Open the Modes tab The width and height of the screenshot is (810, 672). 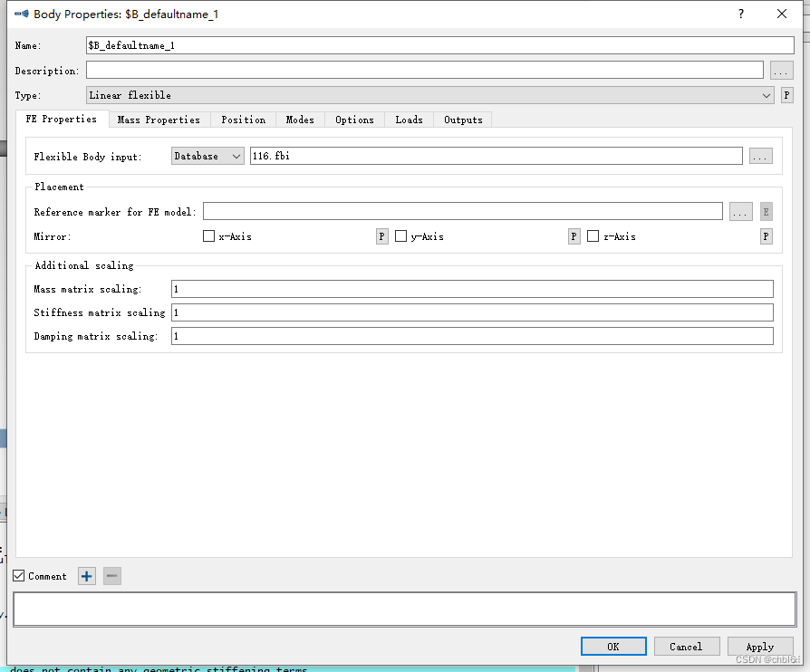(x=300, y=119)
